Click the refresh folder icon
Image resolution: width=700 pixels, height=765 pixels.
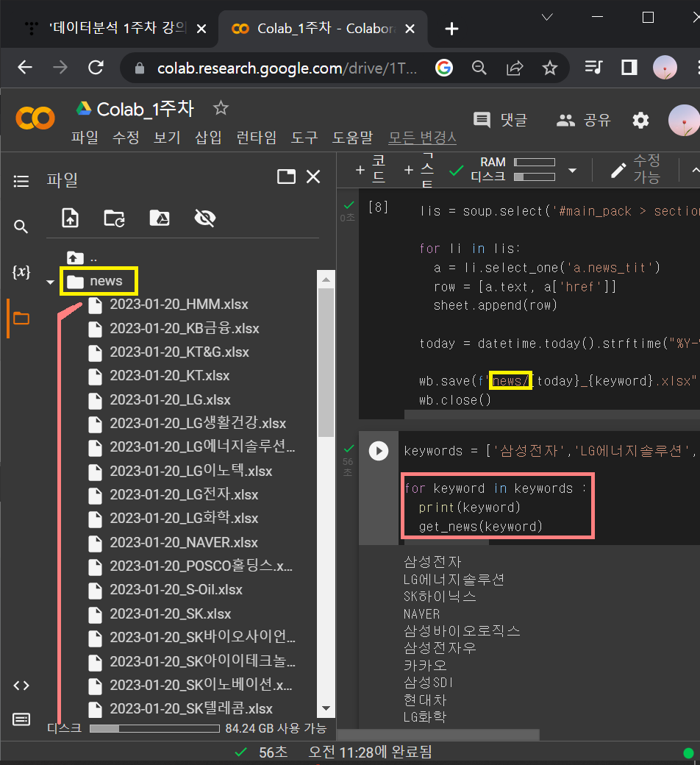[x=114, y=218]
